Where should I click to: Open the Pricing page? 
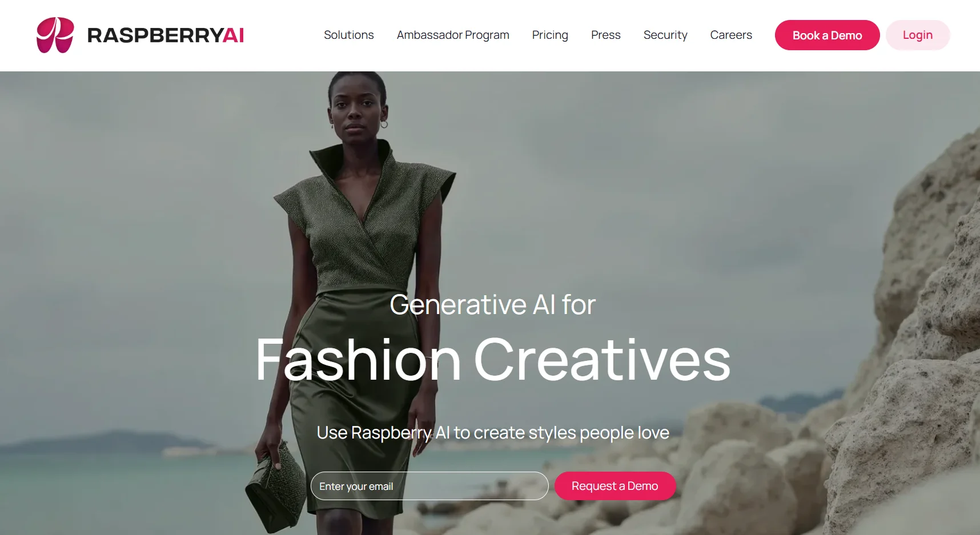(550, 35)
